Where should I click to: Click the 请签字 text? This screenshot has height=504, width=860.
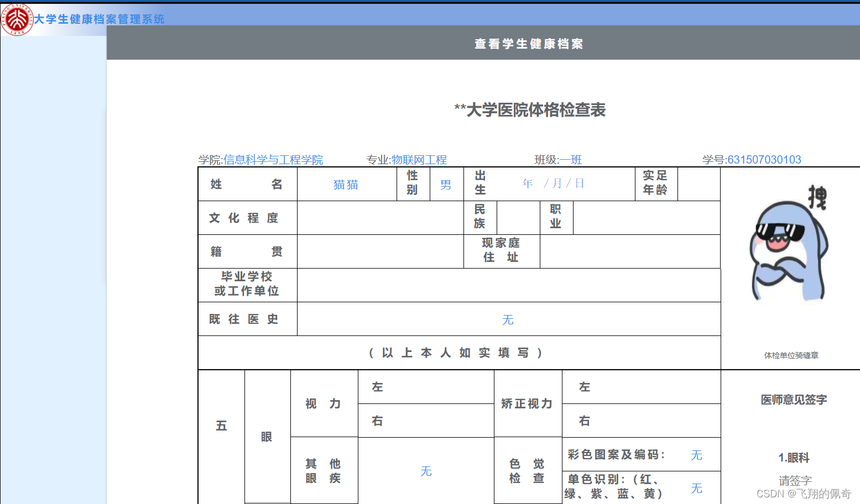pos(795,481)
